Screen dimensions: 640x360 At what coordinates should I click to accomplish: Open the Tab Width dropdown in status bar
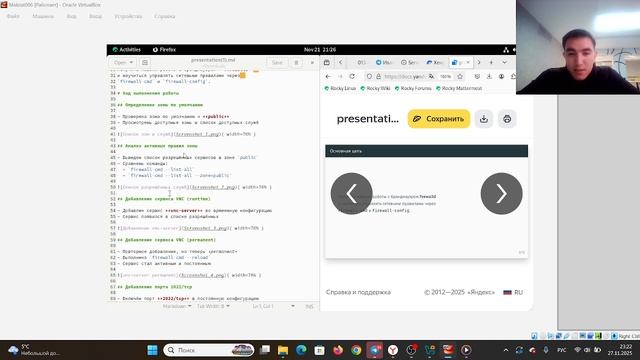[213, 306]
